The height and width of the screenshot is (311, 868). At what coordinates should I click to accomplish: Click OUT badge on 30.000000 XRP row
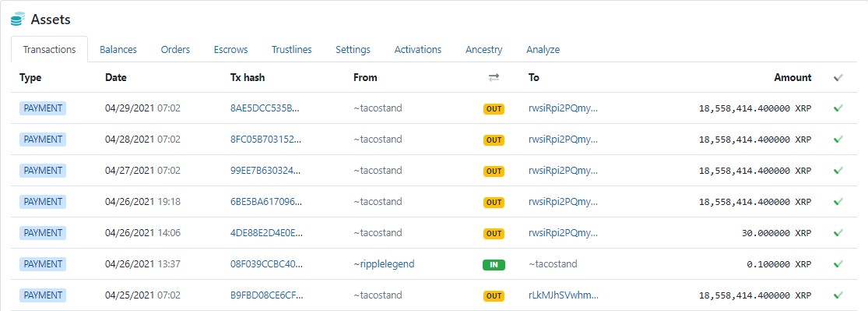click(494, 233)
